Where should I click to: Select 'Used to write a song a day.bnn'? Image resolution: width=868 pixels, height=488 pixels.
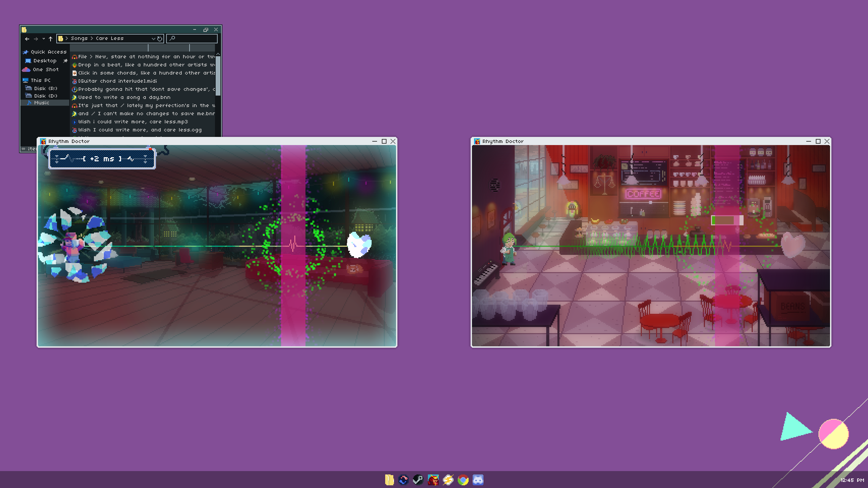[x=121, y=97]
